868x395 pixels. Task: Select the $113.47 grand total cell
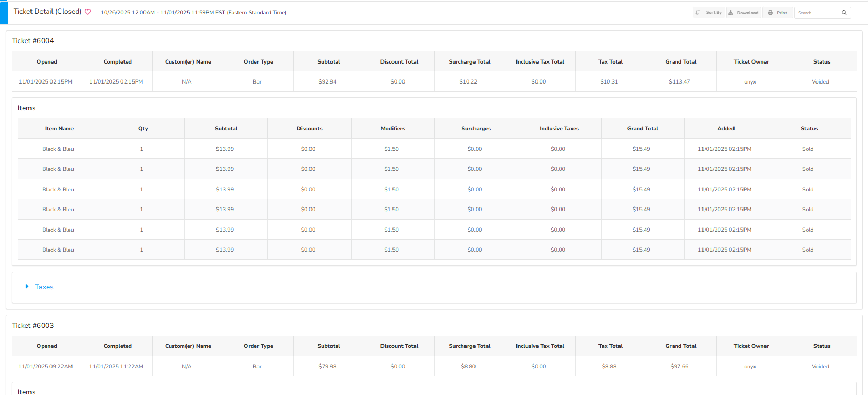coord(679,82)
